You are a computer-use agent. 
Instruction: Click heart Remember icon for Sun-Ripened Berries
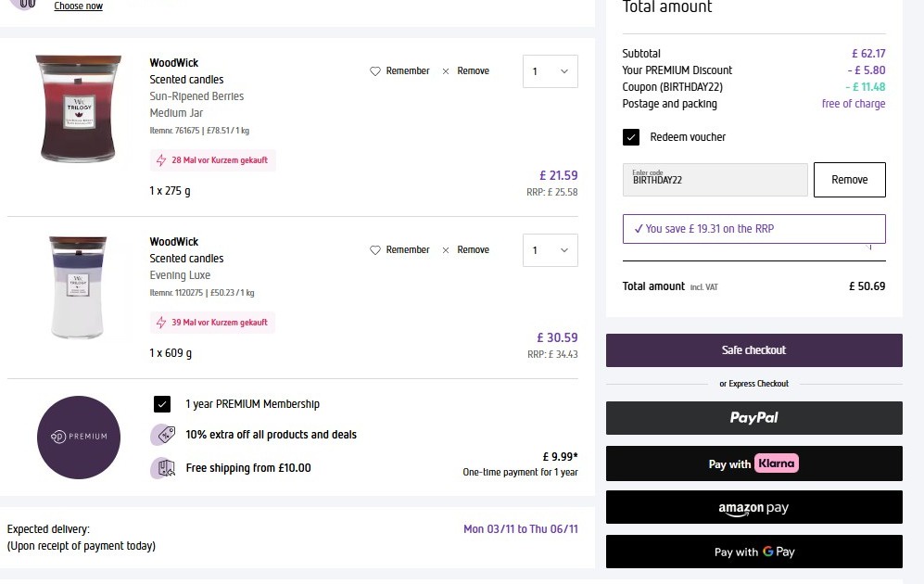coord(375,71)
